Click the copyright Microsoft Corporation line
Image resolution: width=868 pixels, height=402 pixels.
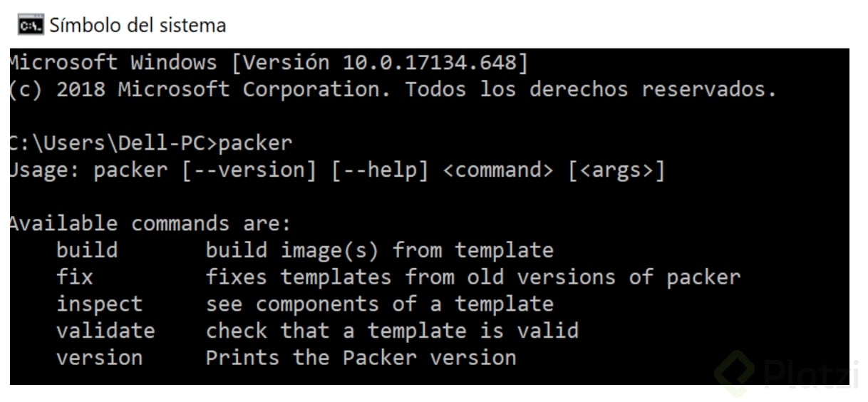click(393, 90)
